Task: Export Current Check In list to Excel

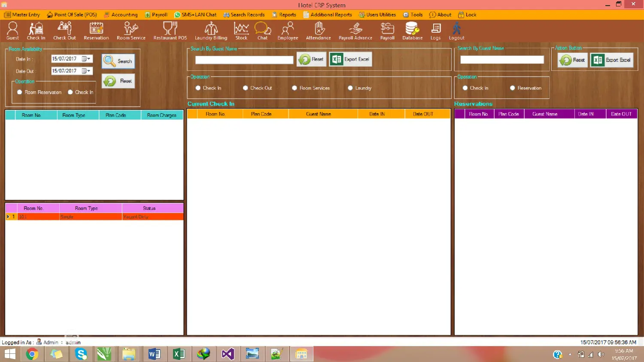Action: pyautogui.click(x=350, y=59)
